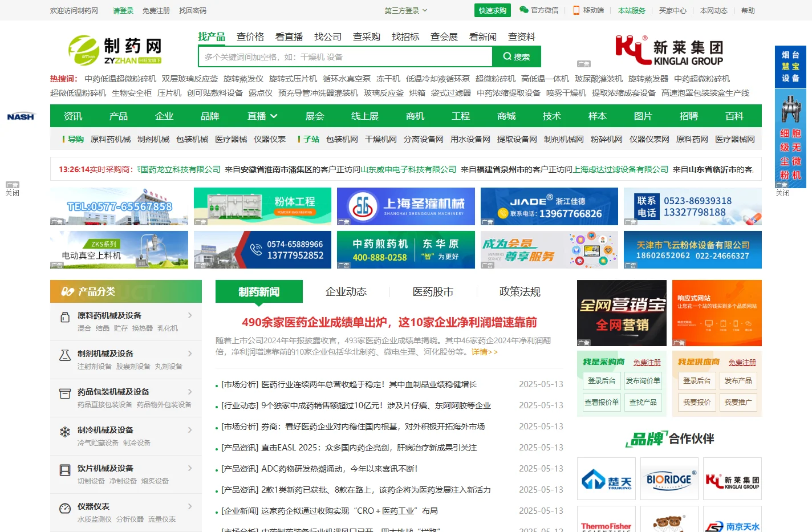Open the 上海圣灌机械 banner
This screenshot has height=532, width=812.
406,206
